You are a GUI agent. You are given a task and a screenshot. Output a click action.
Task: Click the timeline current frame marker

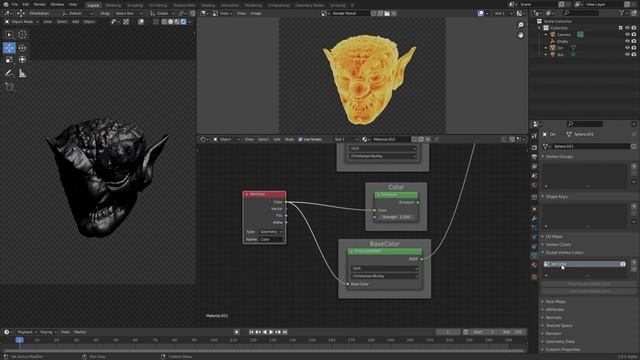19,340
